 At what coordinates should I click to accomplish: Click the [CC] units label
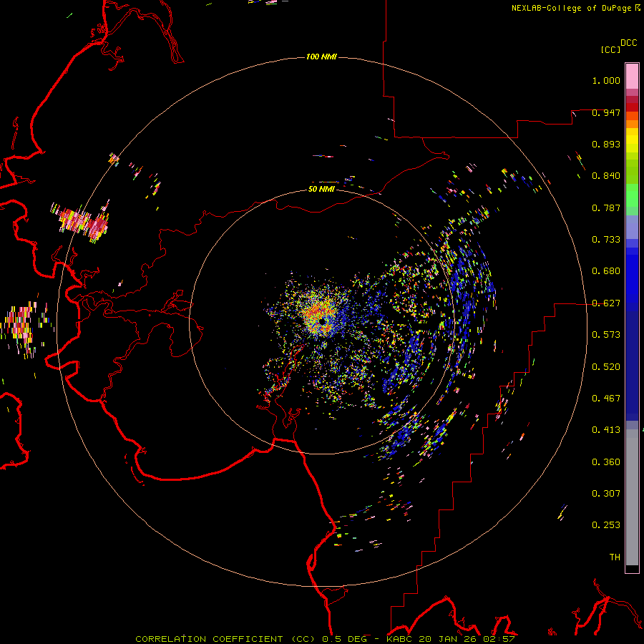(x=610, y=49)
